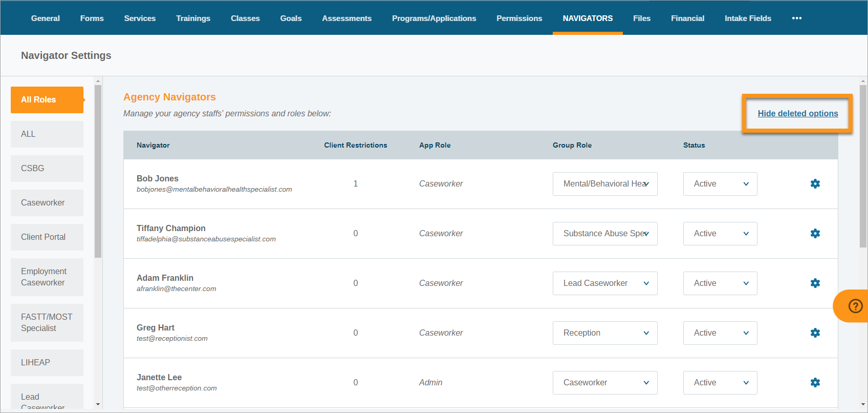
Task: Expand Bob Jones' Group Role dropdown
Action: tap(605, 184)
